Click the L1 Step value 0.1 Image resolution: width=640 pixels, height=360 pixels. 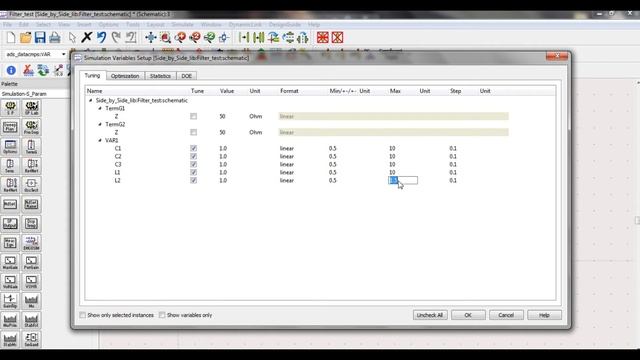tap(453, 172)
